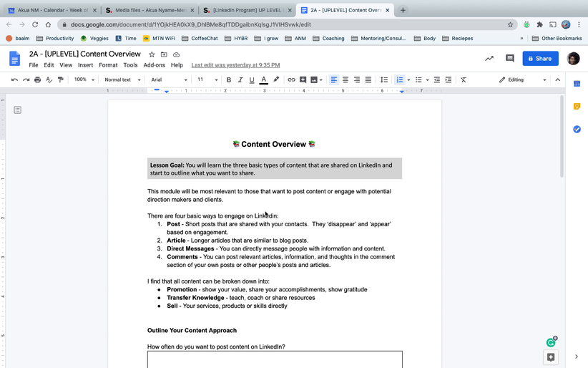Toggle numbered list formatting
Screen dimensions: 588x368
point(399,79)
